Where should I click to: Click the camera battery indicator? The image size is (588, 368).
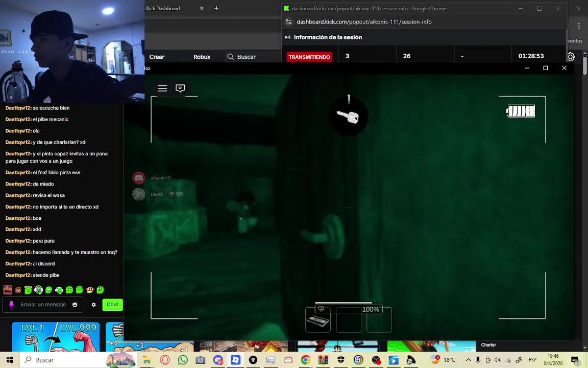[x=521, y=111]
